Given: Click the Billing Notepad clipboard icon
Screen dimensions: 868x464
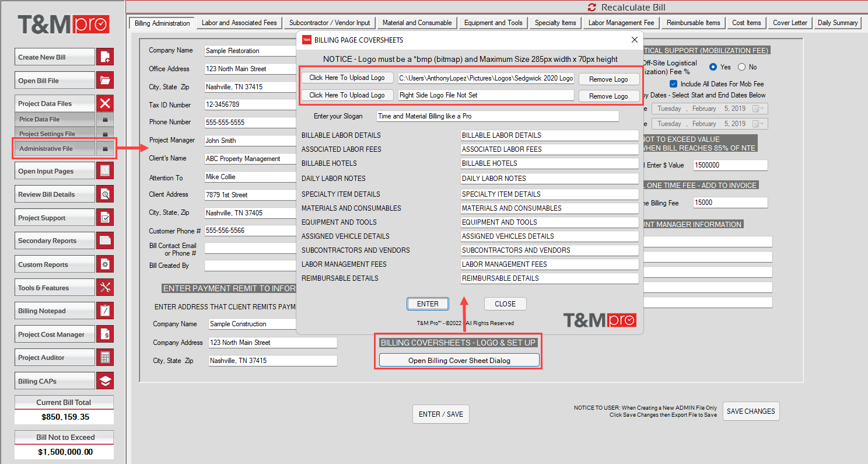Looking at the screenshot, I should pos(105,311).
